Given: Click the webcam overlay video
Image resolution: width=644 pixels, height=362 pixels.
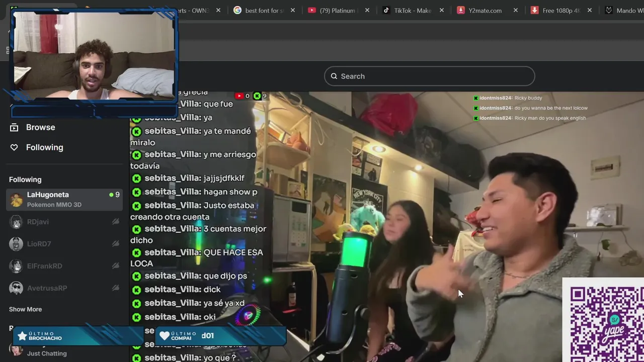Looking at the screenshot, I should coord(94,55).
